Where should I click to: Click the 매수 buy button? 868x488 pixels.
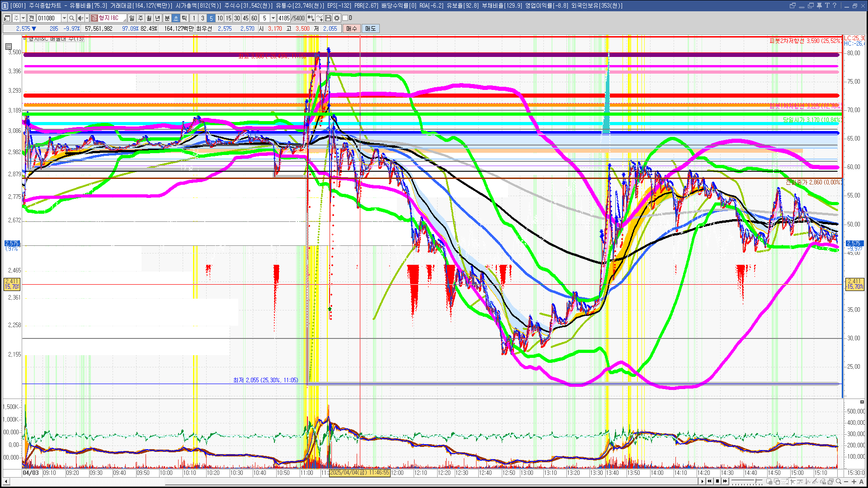point(352,28)
